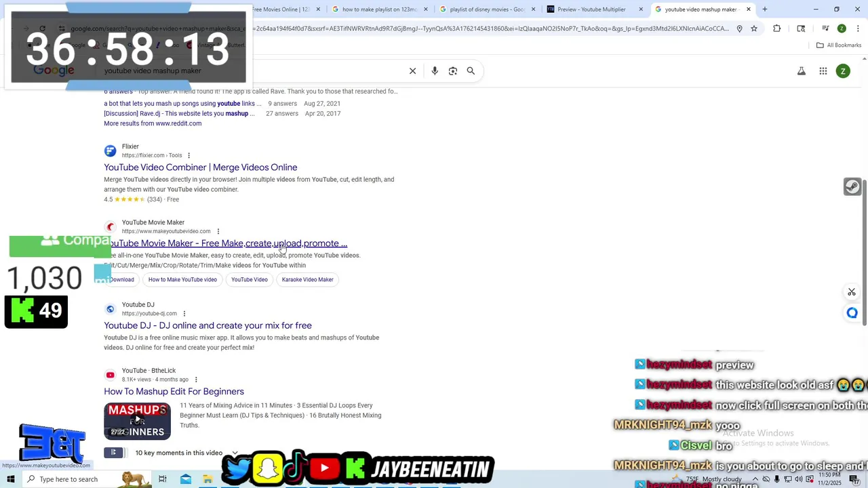Bookmark this page with star icon
The image size is (868, 488).
(x=754, y=28)
